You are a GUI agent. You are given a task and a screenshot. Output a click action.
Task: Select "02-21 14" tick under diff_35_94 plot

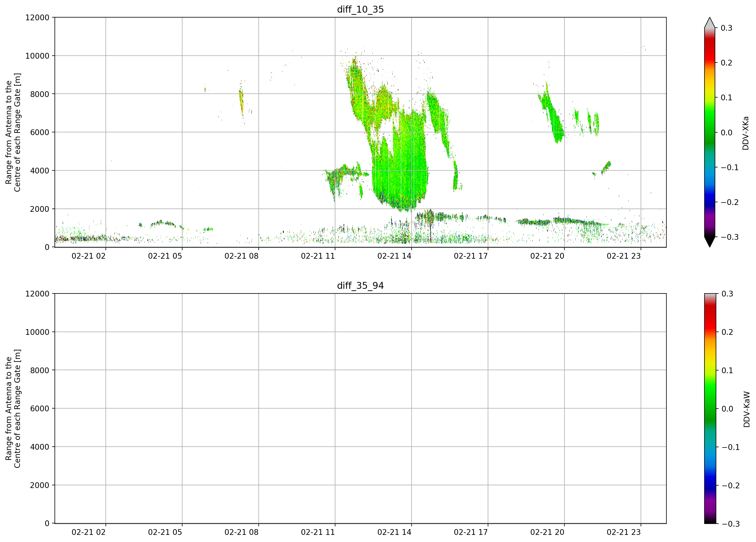point(394,532)
